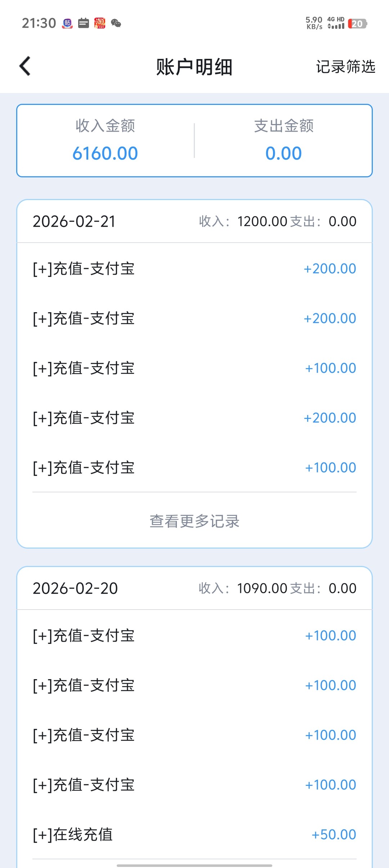Tap the calendar notification icon
Screen dimensions: 389x868
(x=84, y=23)
